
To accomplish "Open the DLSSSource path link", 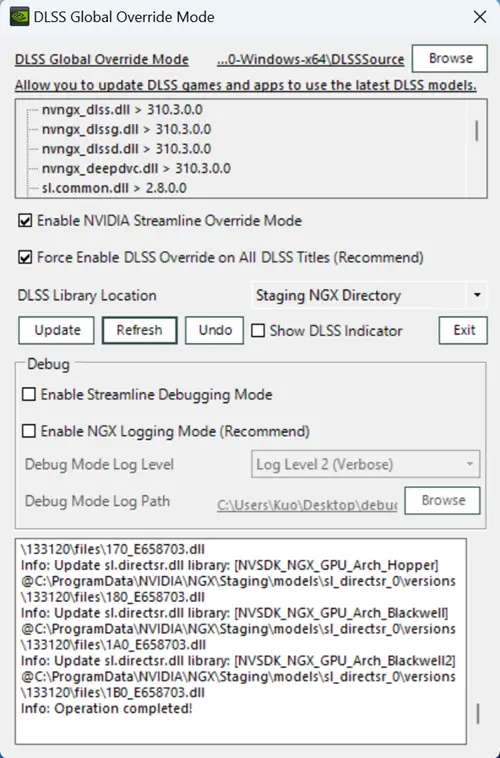I will coord(310,59).
